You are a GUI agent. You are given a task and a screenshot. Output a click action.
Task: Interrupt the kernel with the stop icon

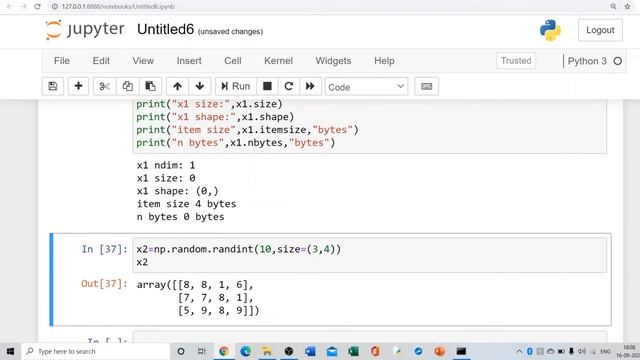267,86
